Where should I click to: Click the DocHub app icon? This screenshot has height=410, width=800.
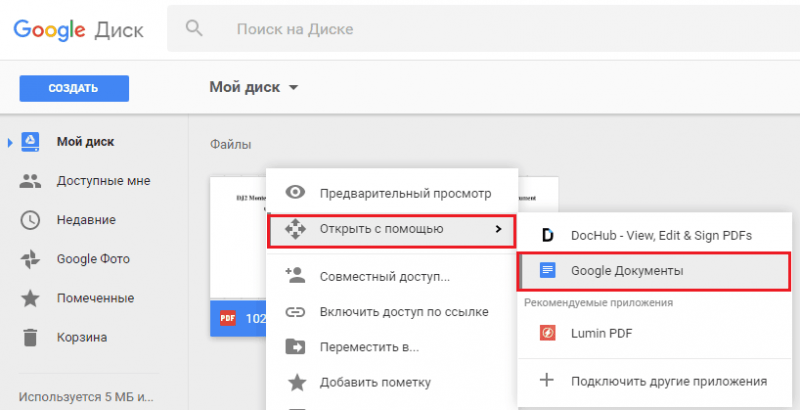[547, 235]
